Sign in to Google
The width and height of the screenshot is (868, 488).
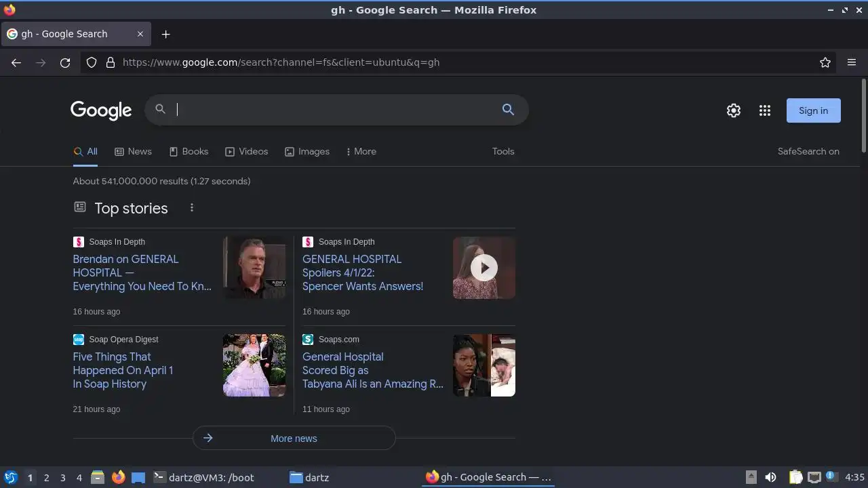click(813, 110)
